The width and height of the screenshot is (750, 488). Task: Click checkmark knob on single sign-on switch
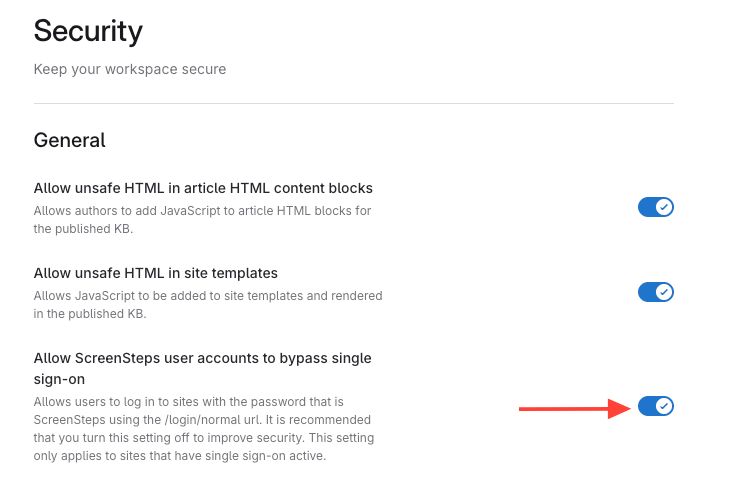point(664,406)
